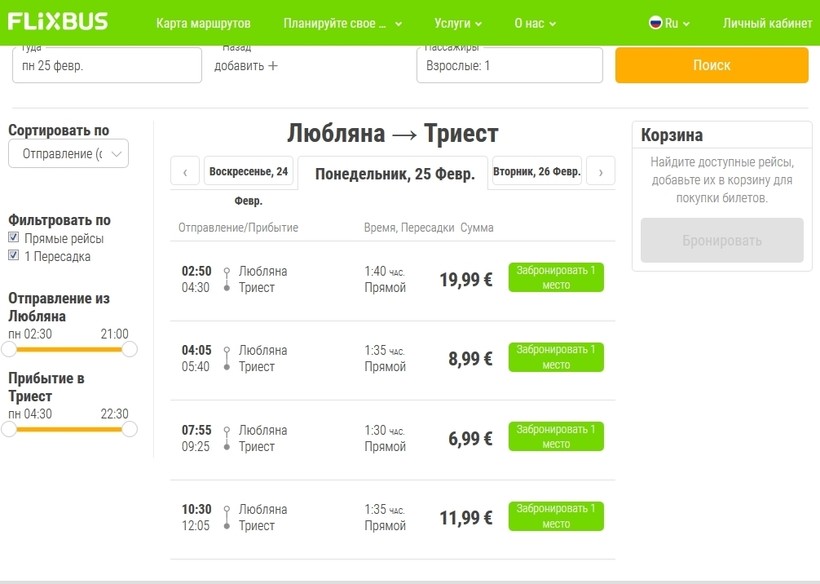The image size is (820, 584).
Task: Open Личный кабинет link
Action: click(767, 23)
